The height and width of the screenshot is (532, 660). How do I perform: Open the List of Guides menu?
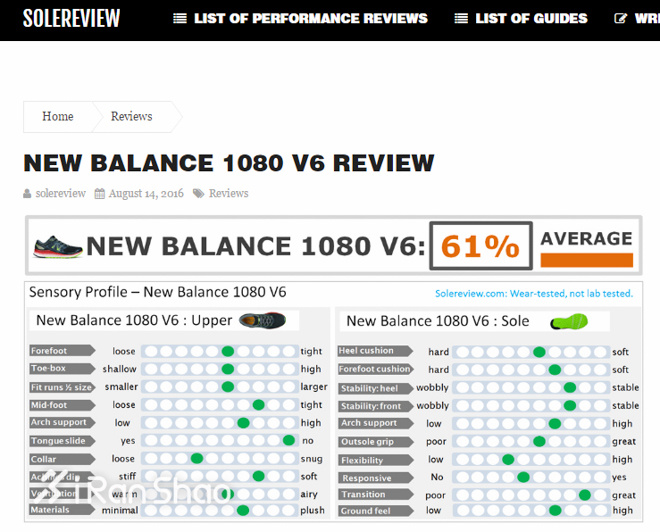click(531, 19)
